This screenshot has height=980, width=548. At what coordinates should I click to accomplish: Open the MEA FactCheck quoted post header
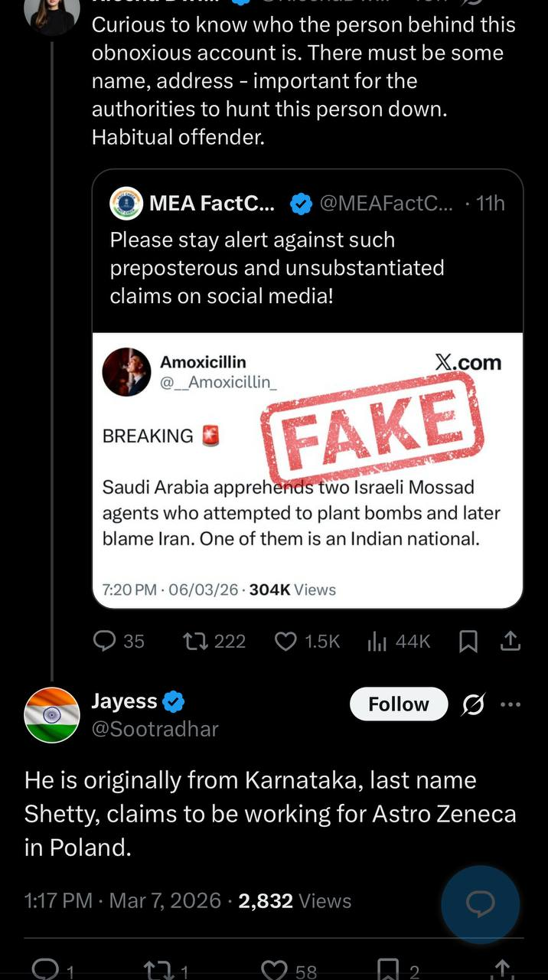[306, 204]
